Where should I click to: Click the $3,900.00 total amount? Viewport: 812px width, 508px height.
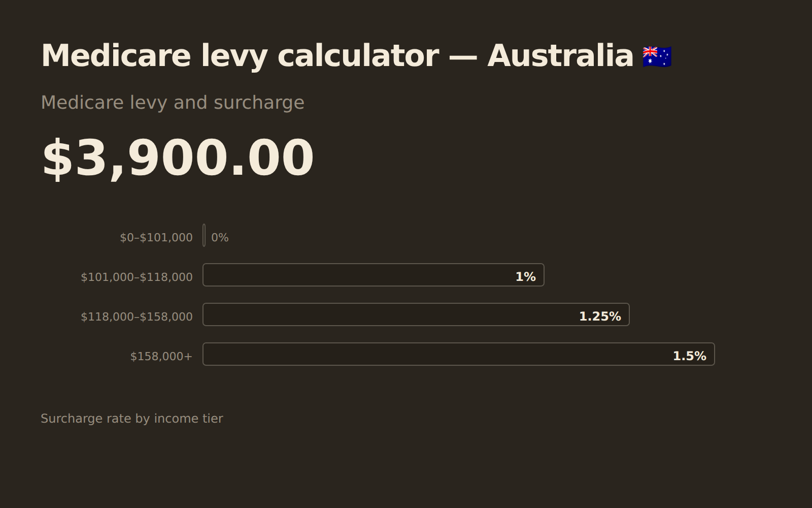[178, 158]
